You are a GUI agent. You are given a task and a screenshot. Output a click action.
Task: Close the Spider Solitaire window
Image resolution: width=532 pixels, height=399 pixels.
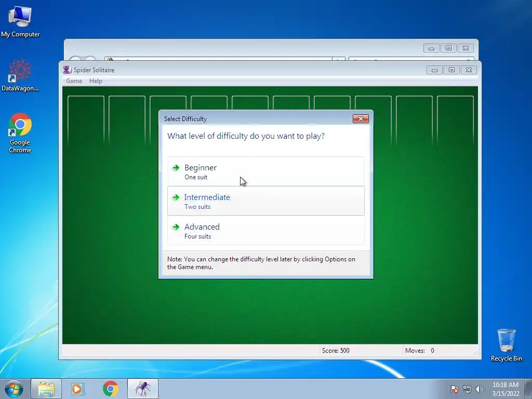pos(469,70)
